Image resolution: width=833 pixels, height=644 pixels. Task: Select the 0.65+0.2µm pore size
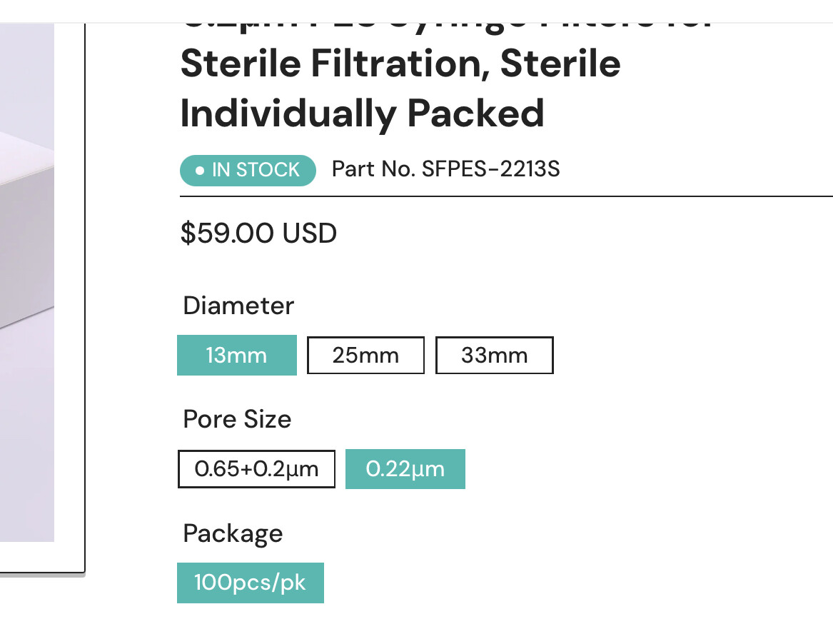(256, 469)
